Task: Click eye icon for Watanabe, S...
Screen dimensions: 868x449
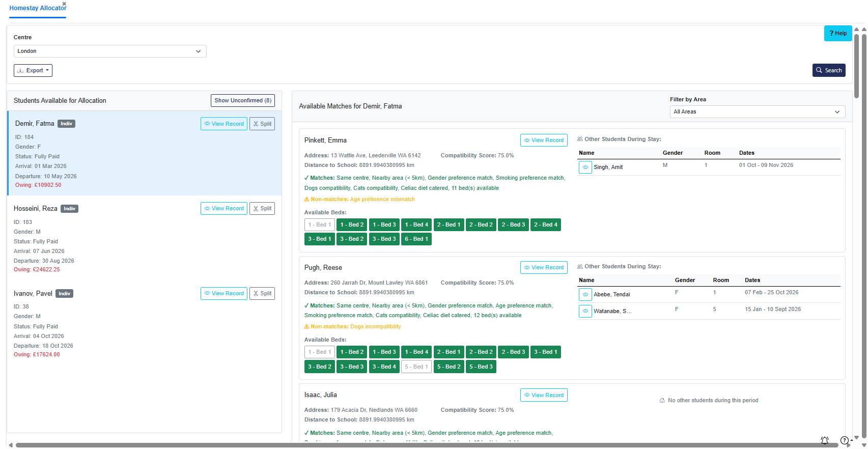Action: coord(585,311)
